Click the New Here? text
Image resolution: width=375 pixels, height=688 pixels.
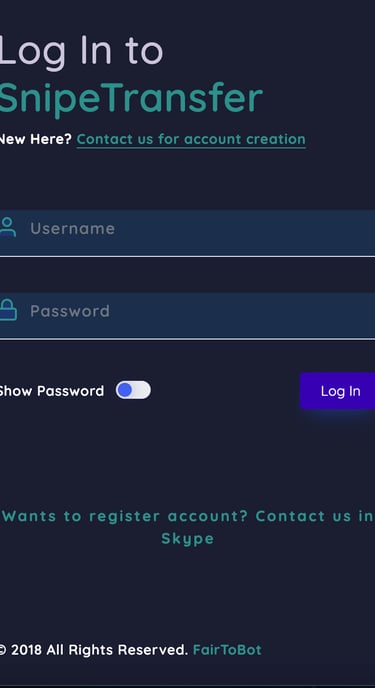coord(36,139)
